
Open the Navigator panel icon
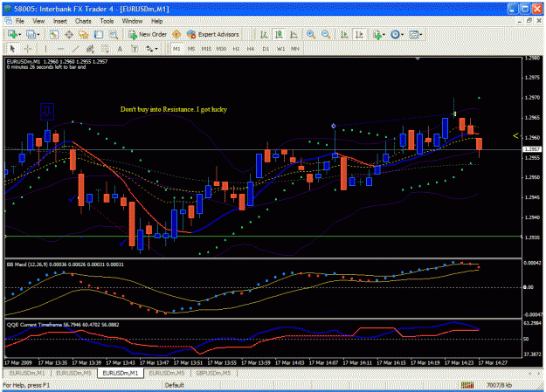84,34
